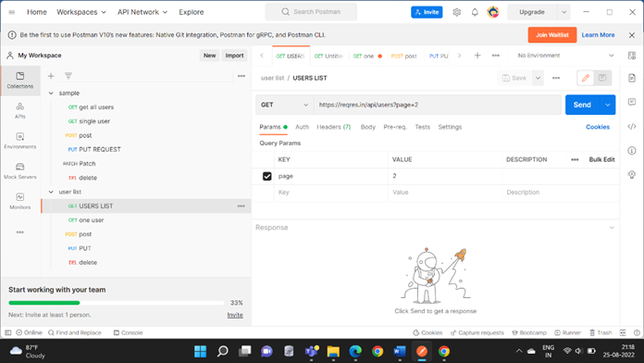644x363 pixels.
Task: Open the API Network dropdown menu
Action: pos(142,12)
